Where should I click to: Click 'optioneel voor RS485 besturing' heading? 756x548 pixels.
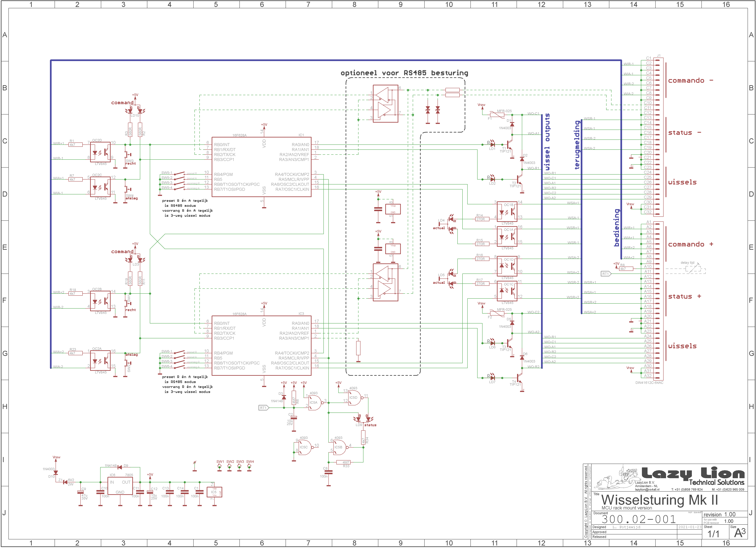point(404,73)
